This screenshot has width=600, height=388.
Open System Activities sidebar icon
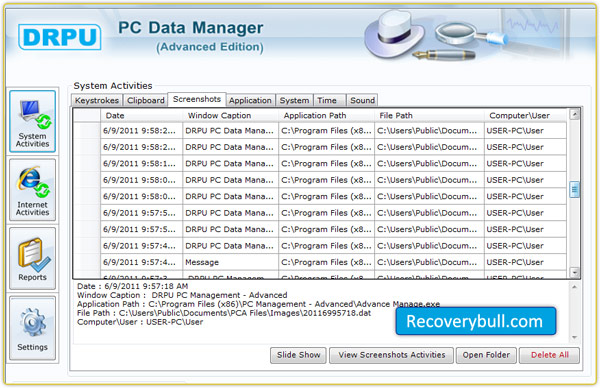tap(33, 121)
